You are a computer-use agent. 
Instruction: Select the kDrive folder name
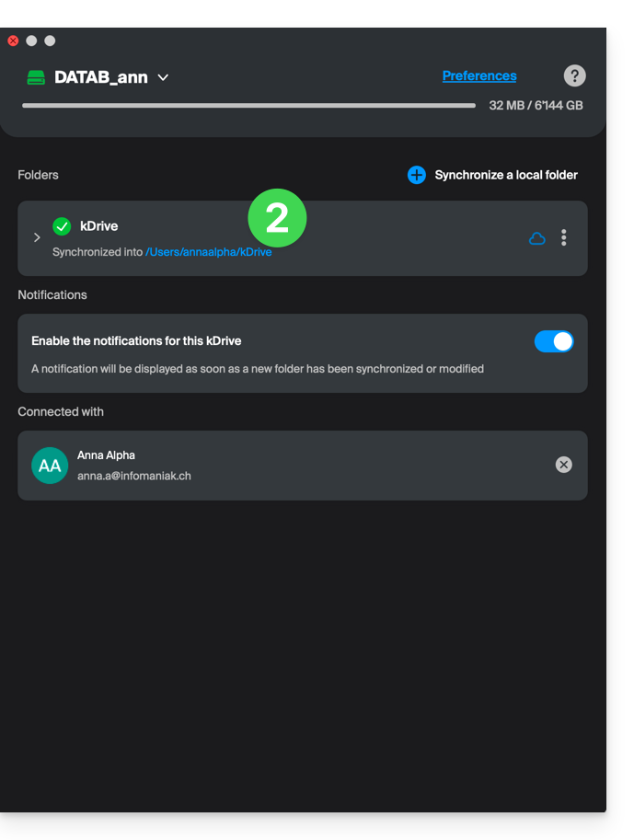[x=99, y=226]
